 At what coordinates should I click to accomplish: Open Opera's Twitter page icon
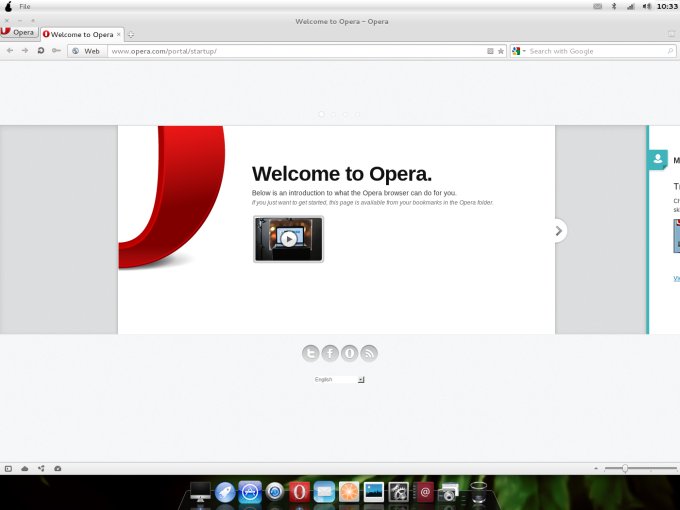[x=311, y=353]
